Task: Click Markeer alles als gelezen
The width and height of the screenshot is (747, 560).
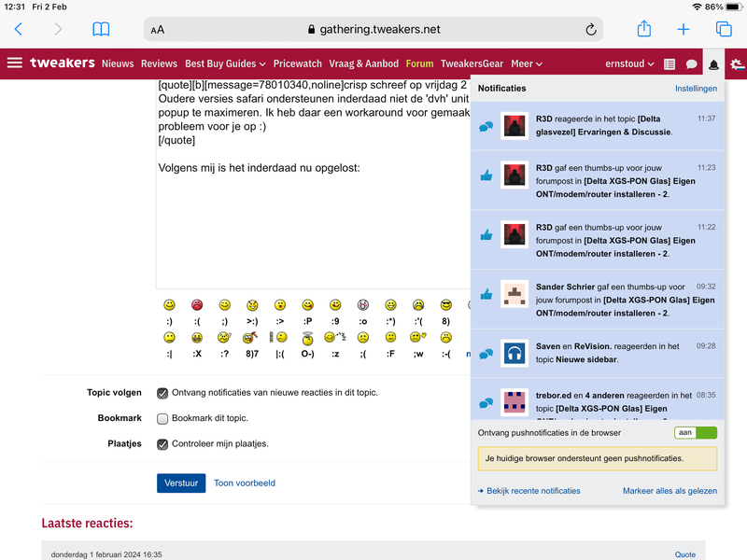Action: (x=669, y=491)
